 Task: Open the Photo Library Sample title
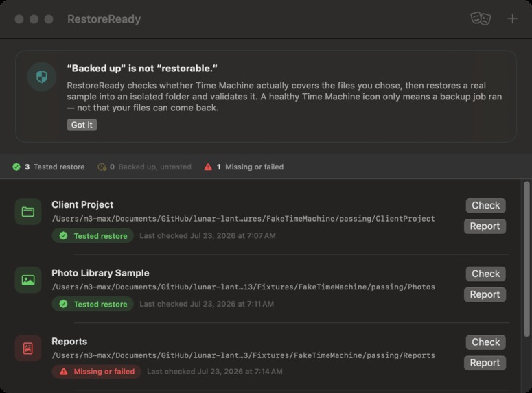point(100,273)
